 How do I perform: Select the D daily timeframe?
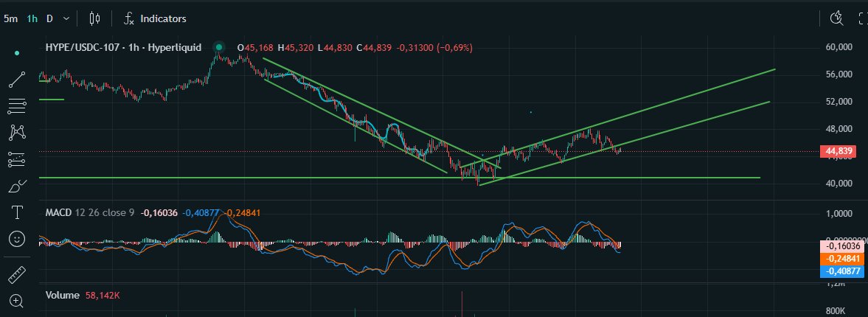[49, 18]
